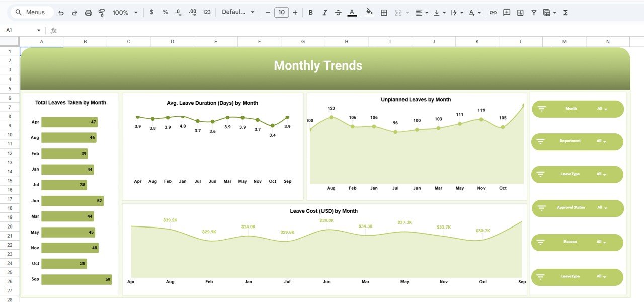Open the Print icon
The height and width of the screenshot is (302, 644).
point(88,12)
